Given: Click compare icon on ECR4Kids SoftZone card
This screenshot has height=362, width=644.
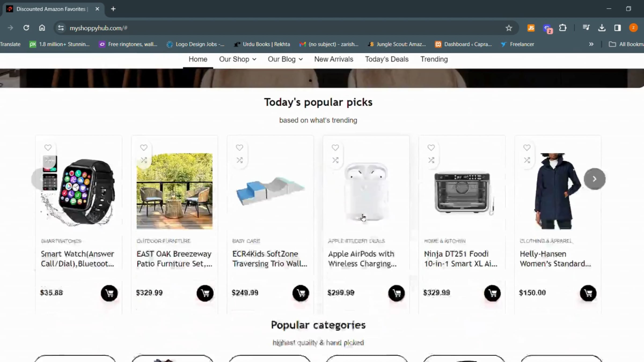Looking at the screenshot, I should (240, 160).
